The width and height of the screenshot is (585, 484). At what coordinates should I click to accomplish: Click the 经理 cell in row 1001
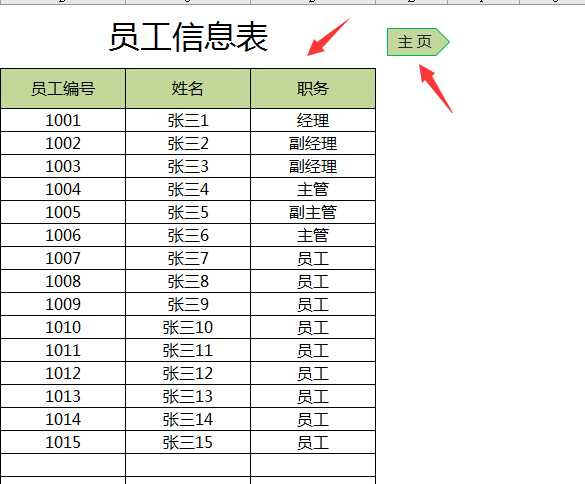313,120
